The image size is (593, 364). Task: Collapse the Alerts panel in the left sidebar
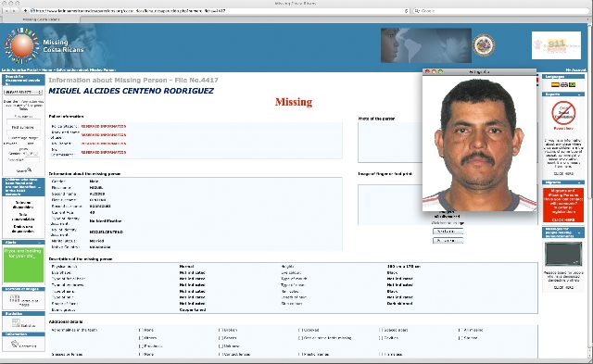coord(39,243)
